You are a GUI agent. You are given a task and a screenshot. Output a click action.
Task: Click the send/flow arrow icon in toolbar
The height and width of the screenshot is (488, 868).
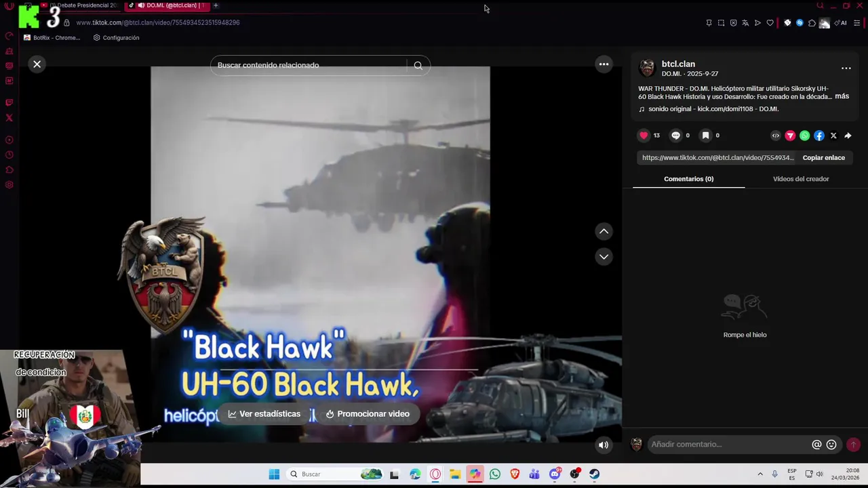click(757, 23)
